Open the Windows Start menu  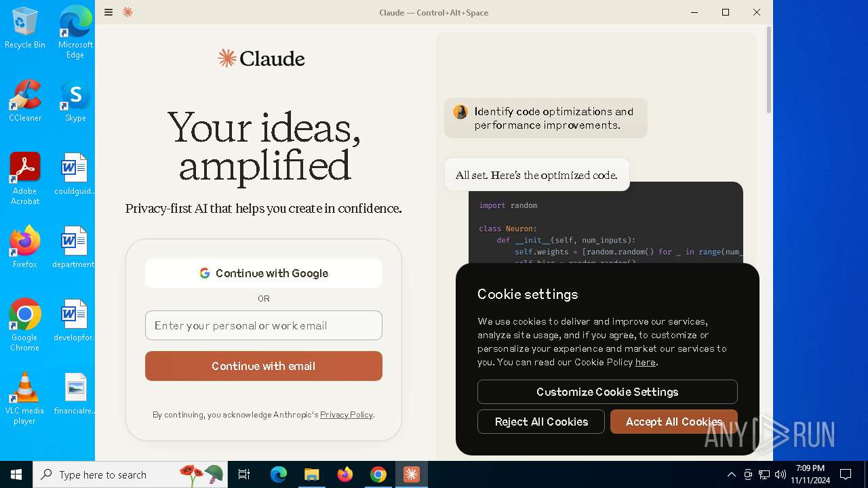16,474
